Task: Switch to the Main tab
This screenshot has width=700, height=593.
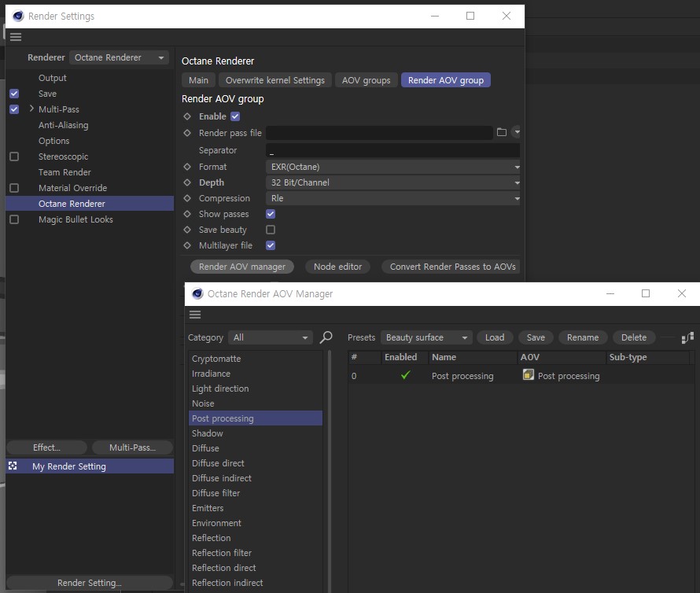Action: [x=199, y=80]
